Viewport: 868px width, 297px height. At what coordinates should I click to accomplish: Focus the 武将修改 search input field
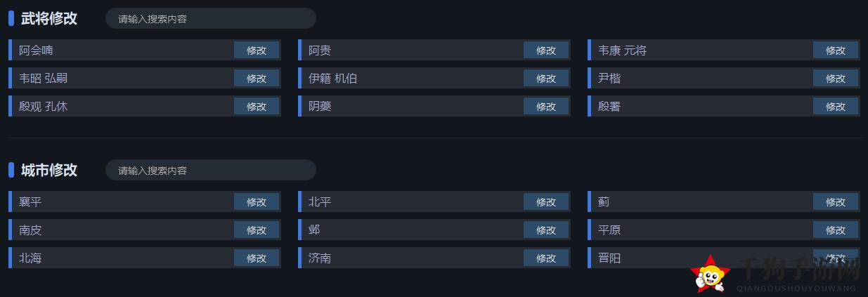[x=211, y=18]
